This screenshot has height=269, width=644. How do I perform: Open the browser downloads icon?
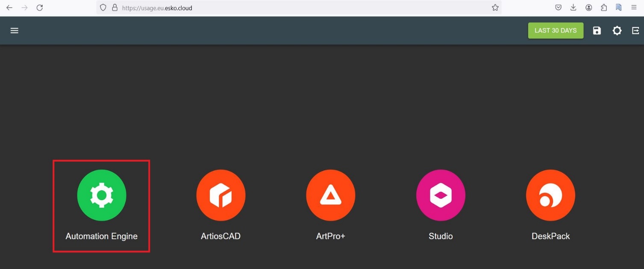[x=573, y=7]
